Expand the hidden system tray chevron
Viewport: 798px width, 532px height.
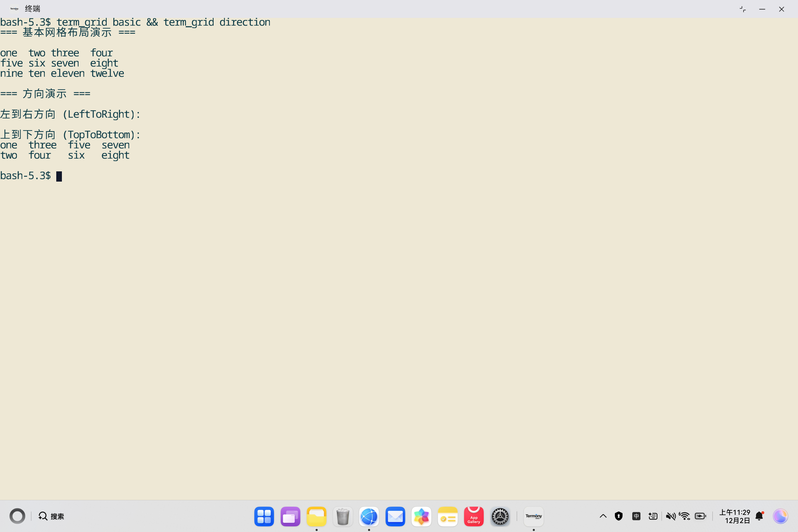(x=603, y=516)
